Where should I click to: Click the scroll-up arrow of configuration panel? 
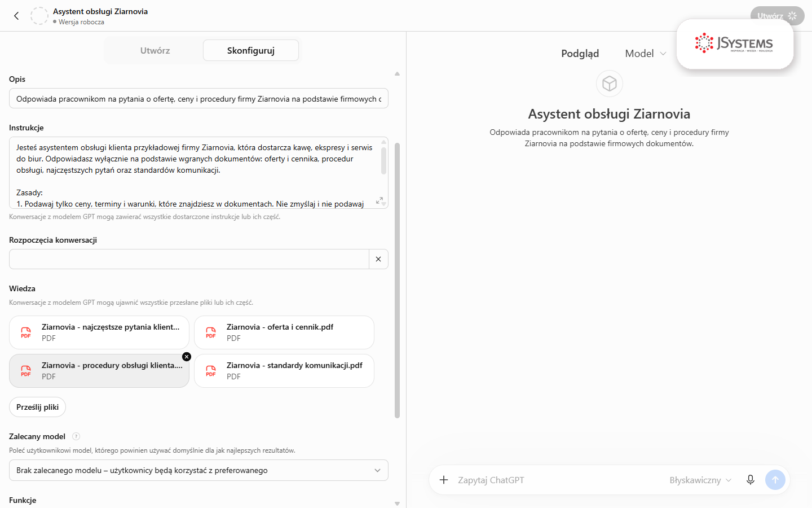coord(397,74)
